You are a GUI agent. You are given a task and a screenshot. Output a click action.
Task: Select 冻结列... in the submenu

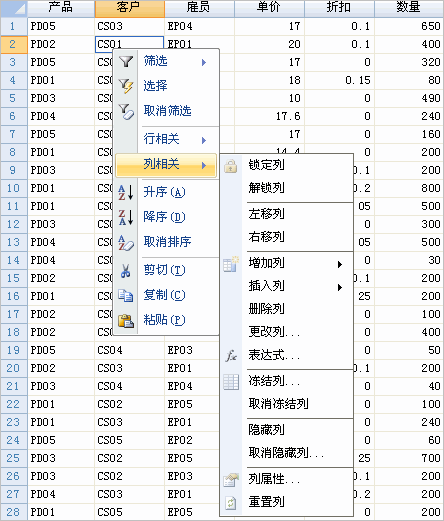287,381
